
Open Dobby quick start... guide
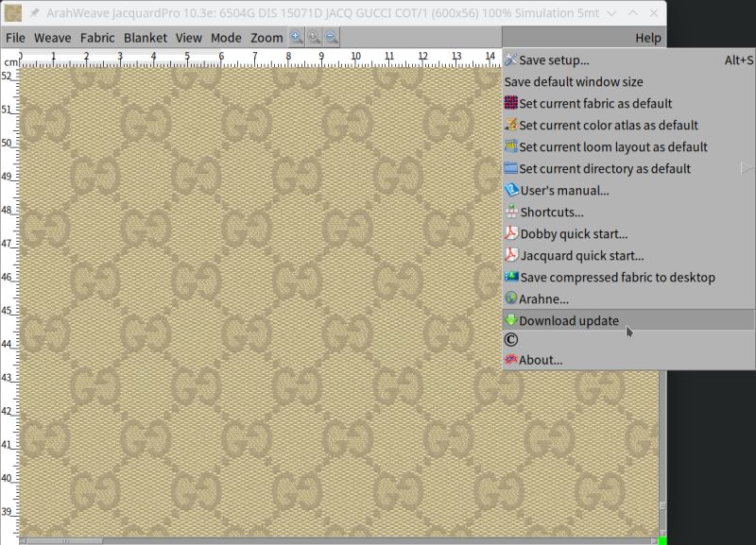coord(628,233)
